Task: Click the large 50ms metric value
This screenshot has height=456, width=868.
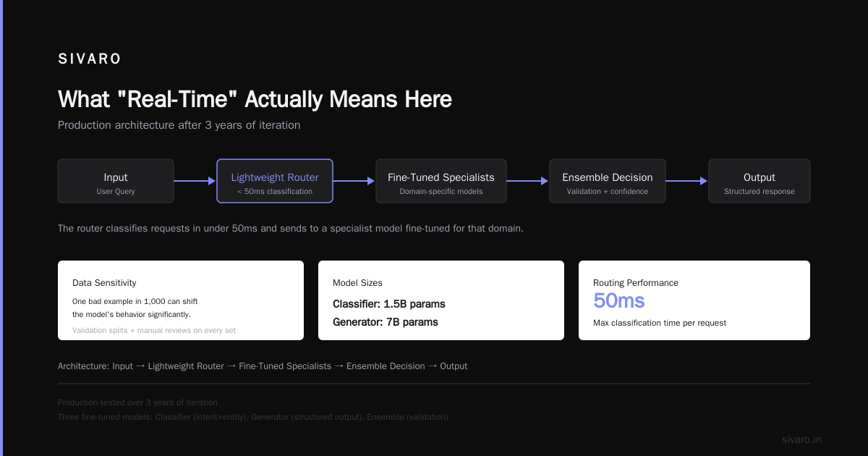Action: point(619,300)
